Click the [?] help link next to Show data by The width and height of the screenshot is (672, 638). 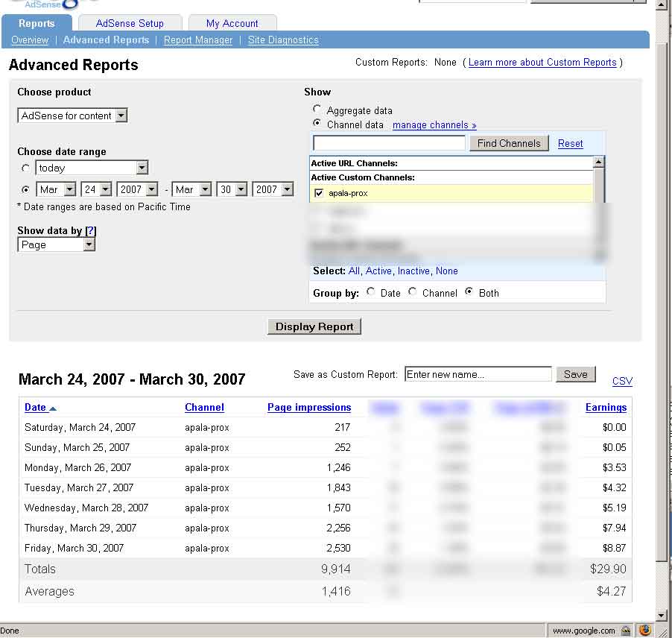click(x=91, y=230)
